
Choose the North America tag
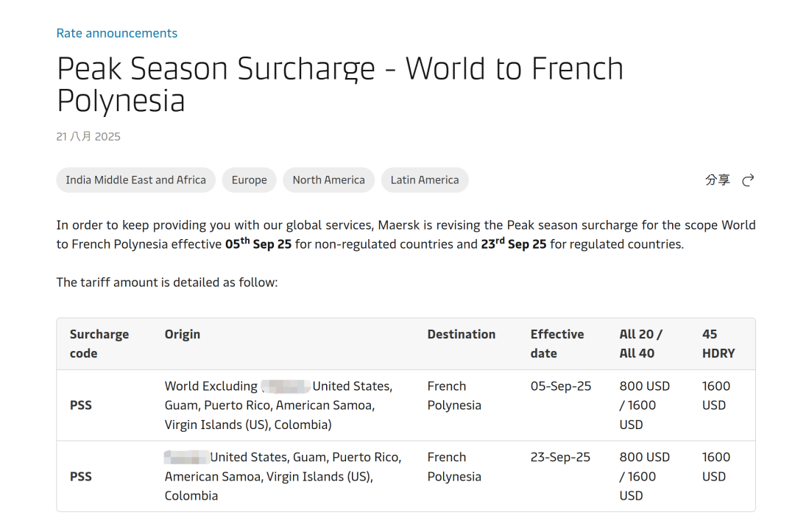click(328, 180)
